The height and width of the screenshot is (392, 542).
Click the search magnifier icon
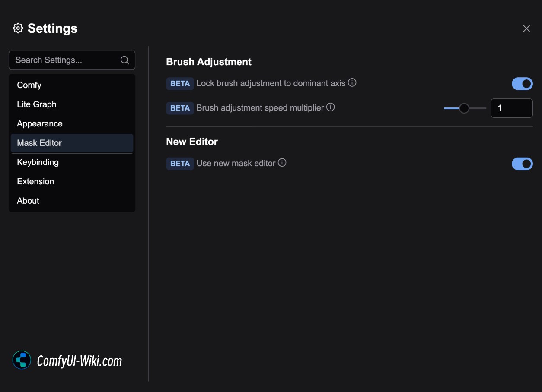pyautogui.click(x=125, y=60)
